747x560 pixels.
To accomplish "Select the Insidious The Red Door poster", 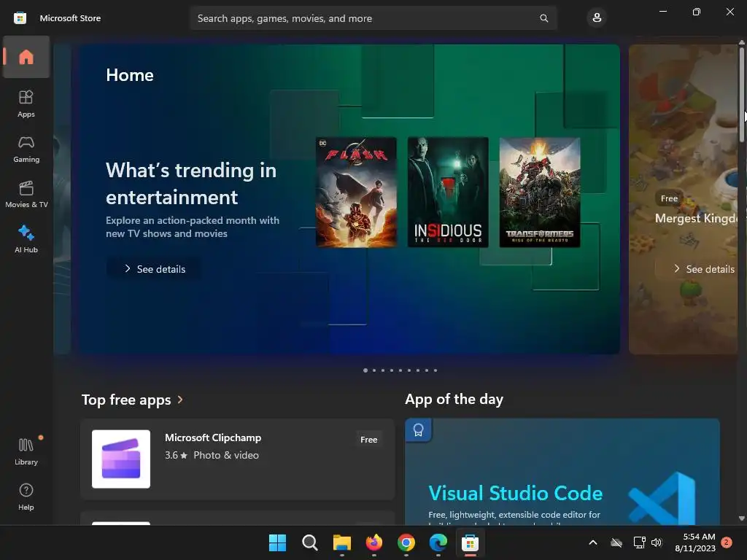I will click(448, 192).
